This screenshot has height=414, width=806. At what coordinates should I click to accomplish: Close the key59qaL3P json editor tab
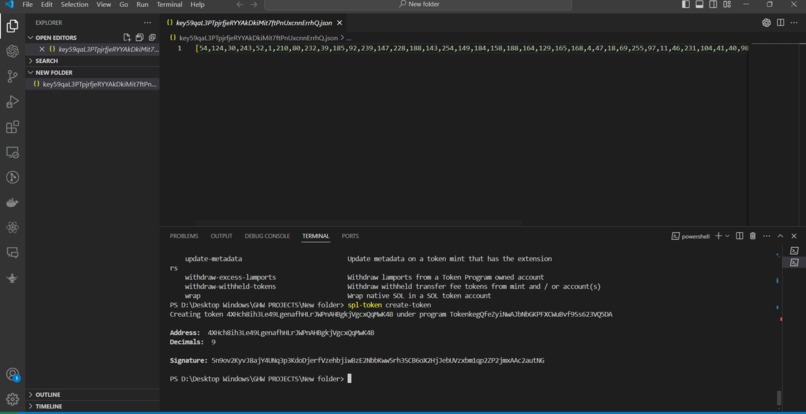pos(339,23)
